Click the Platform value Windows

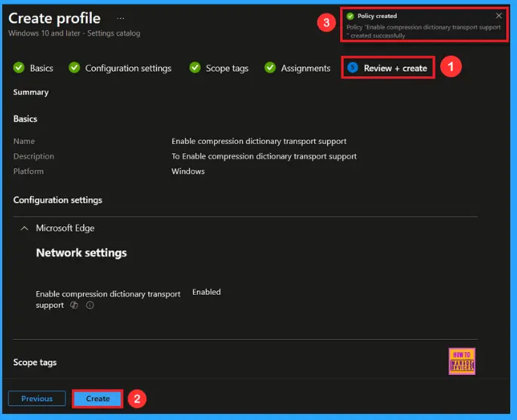(x=188, y=171)
